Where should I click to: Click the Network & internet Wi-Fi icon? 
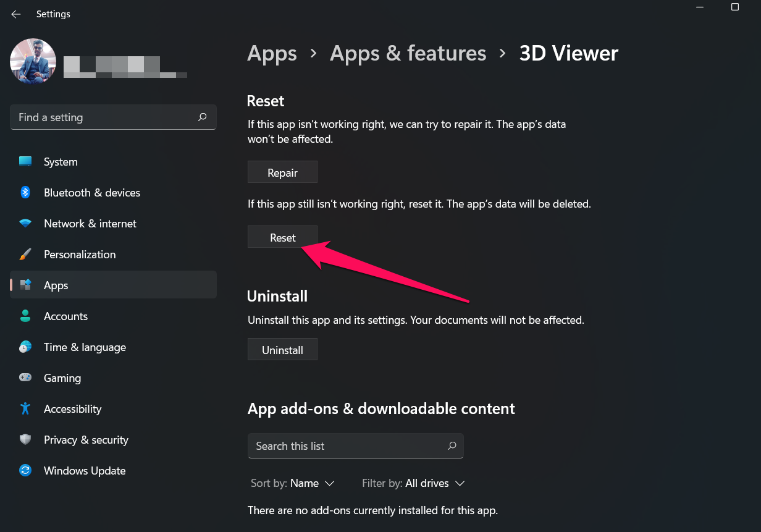(25, 224)
